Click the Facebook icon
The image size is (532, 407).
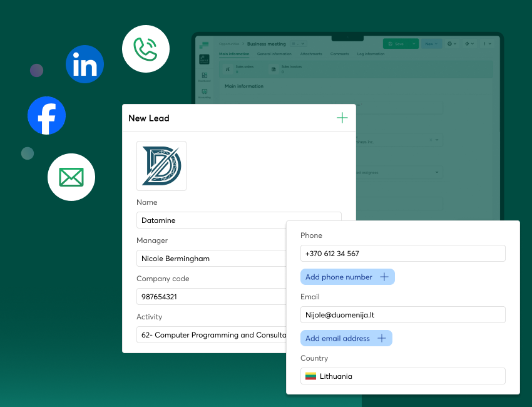coord(46,115)
